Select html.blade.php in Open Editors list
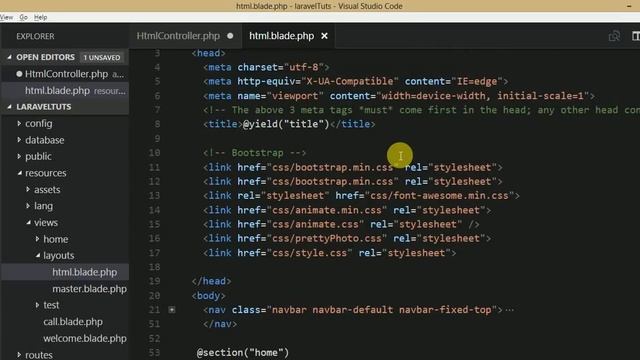640x360 pixels. click(x=65, y=91)
